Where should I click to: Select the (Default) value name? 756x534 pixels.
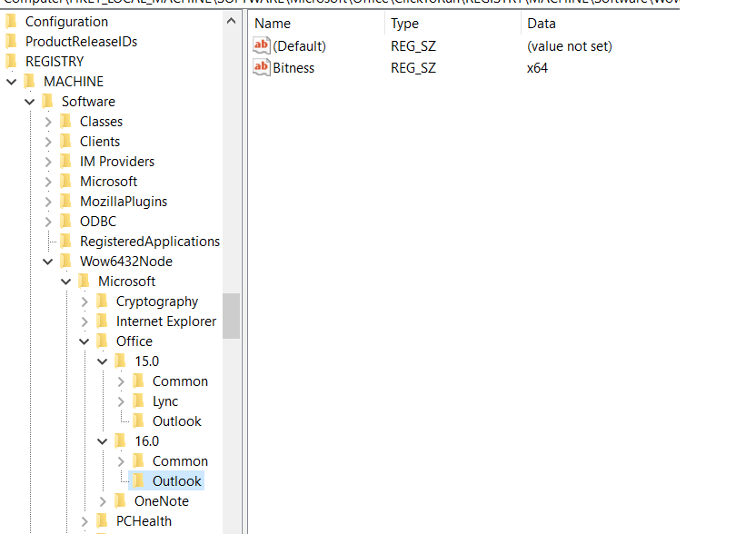pyautogui.click(x=300, y=46)
